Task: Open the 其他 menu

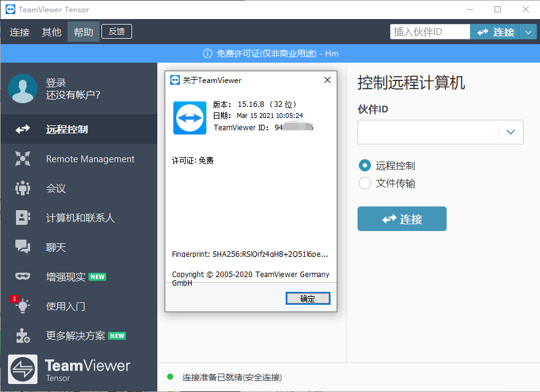Action: (52, 31)
